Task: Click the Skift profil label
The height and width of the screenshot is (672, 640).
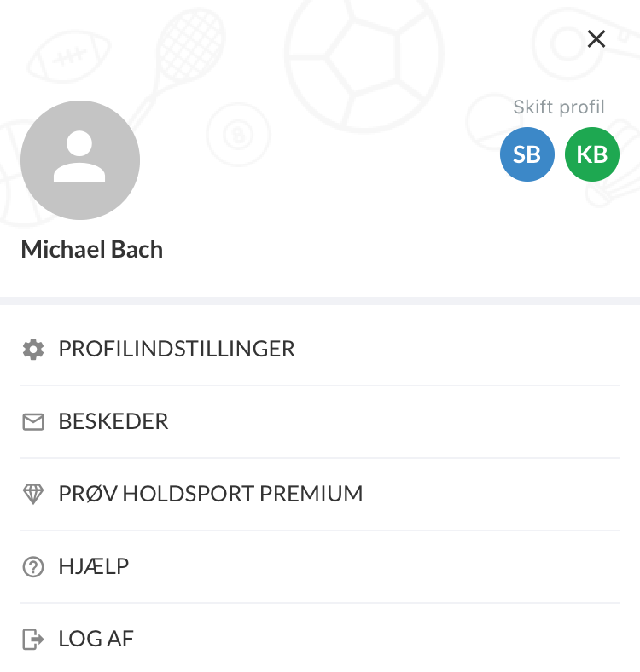Action: coord(559,107)
